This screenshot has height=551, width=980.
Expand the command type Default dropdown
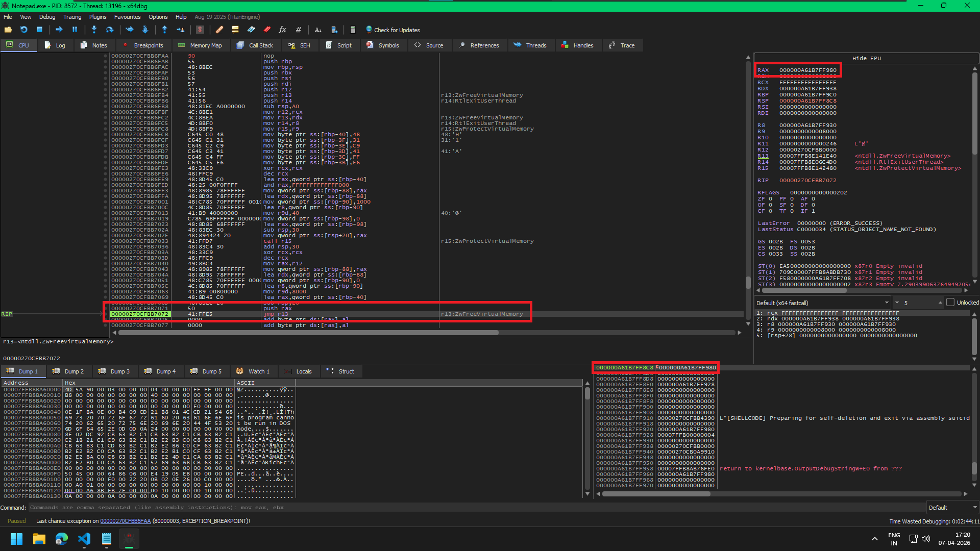click(952, 508)
